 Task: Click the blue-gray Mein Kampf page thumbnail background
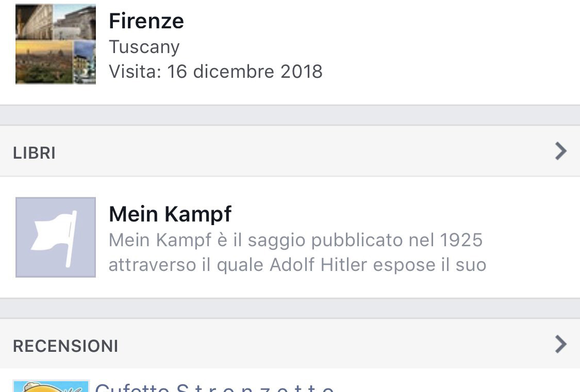tap(56, 237)
